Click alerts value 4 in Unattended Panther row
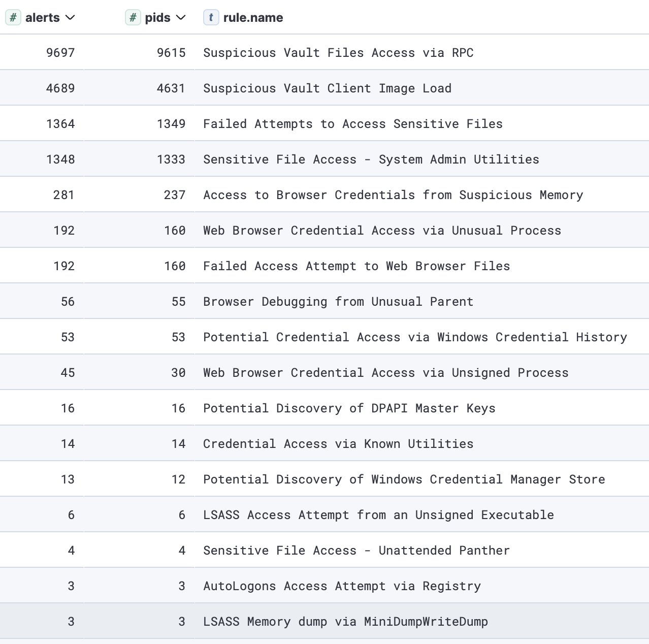The height and width of the screenshot is (644, 649). tap(71, 551)
